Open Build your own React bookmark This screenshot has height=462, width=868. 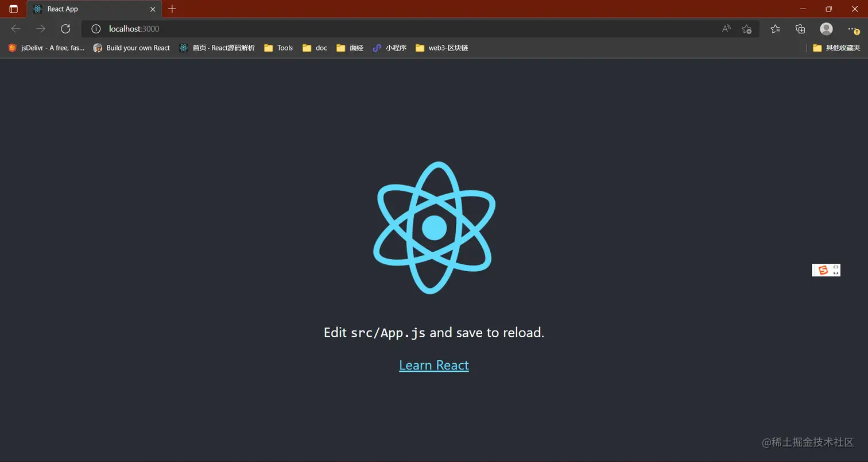click(x=132, y=48)
